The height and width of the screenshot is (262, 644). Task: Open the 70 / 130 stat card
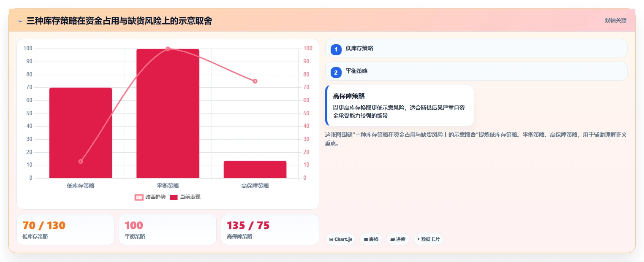(x=65, y=230)
